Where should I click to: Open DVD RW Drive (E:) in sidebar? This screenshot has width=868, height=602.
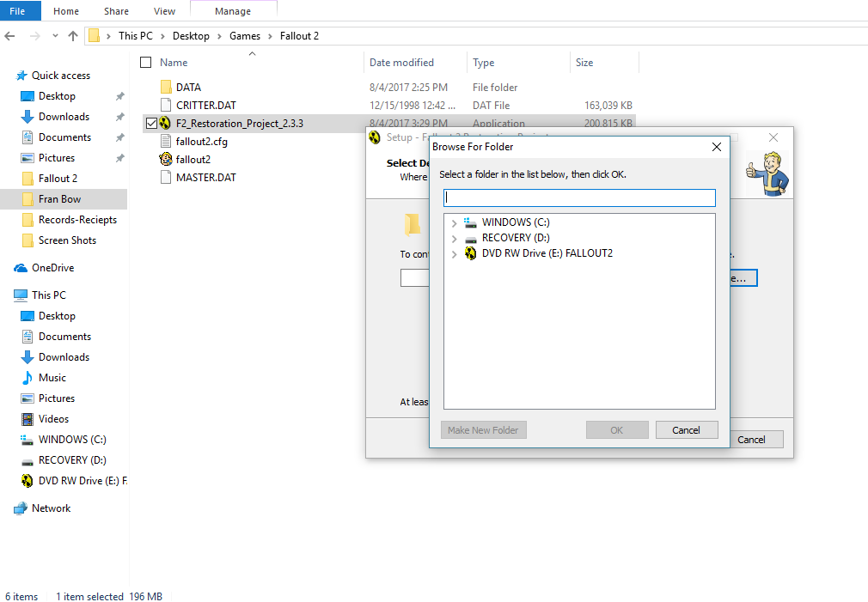[x=83, y=481]
